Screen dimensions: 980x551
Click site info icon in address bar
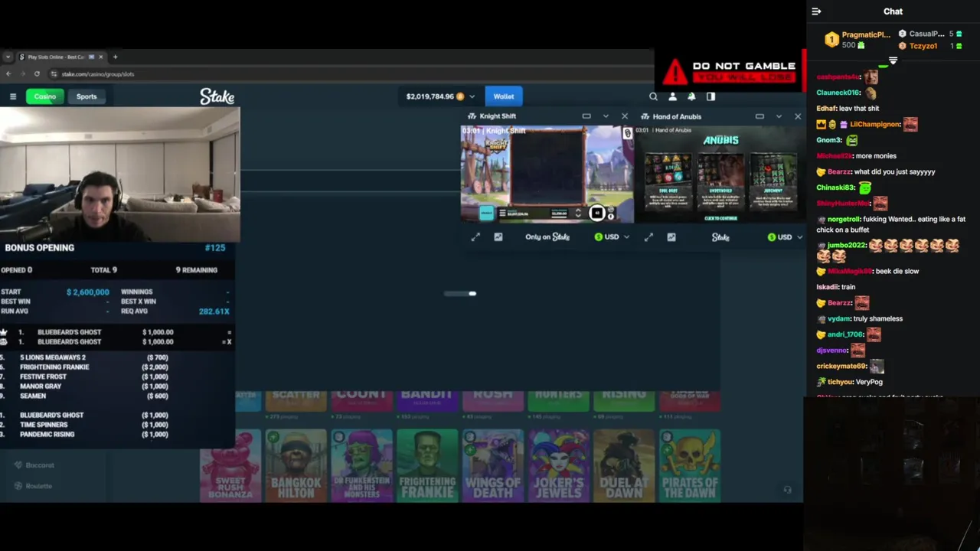point(54,74)
